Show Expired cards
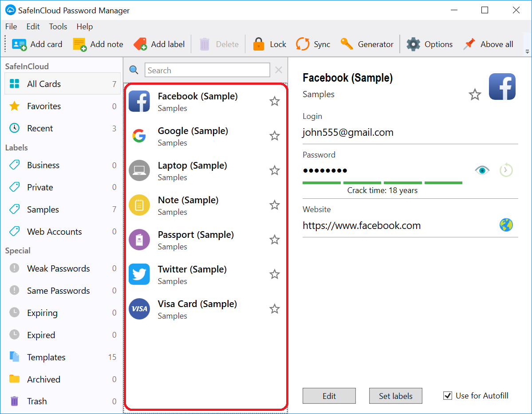 click(x=63, y=335)
